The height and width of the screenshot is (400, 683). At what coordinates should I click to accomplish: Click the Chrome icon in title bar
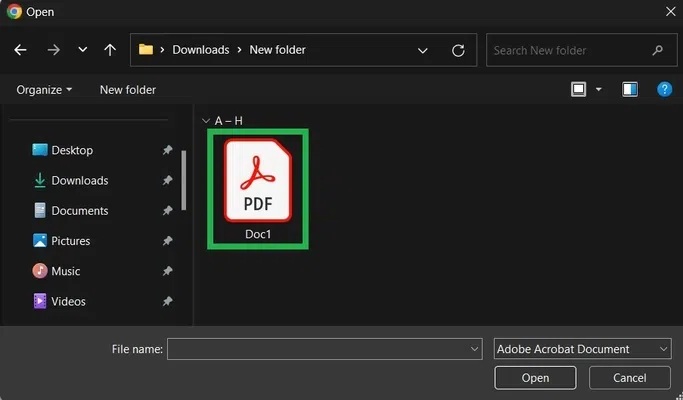[x=14, y=12]
